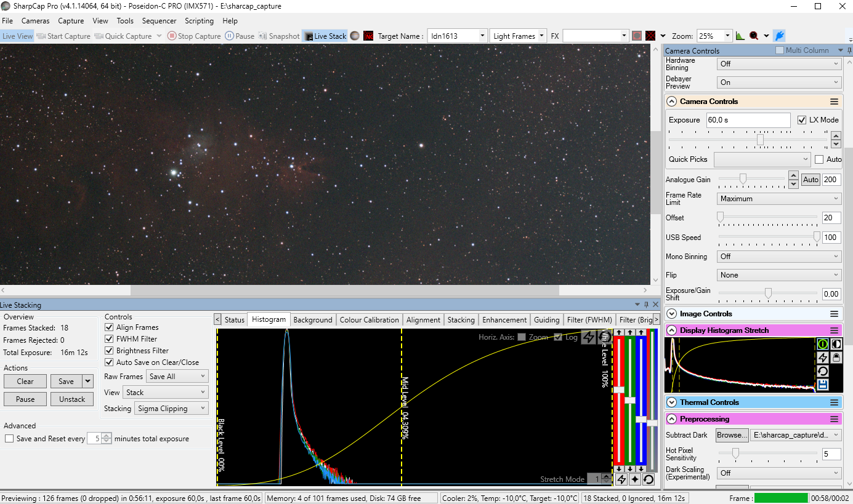
Task: Click the red channel up arrow
Action: click(x=618, y=332)
